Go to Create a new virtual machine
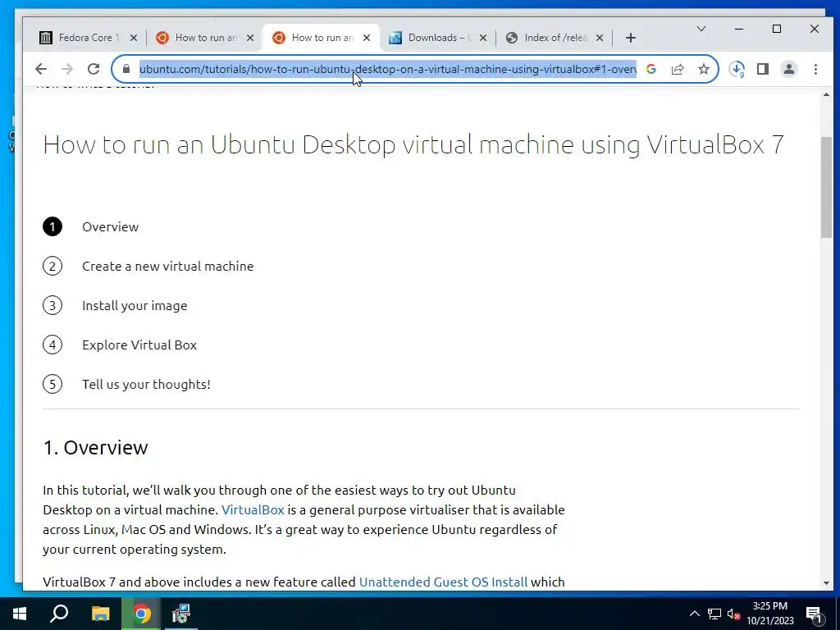 pyautogui.click(x=167, y=267)
